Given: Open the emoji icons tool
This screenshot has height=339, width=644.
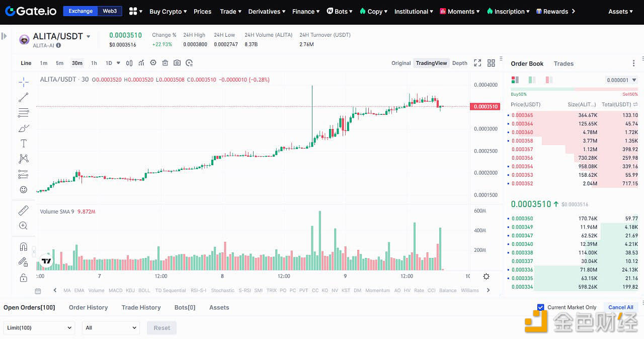Looking at the screenshot, I should (23, 189).
